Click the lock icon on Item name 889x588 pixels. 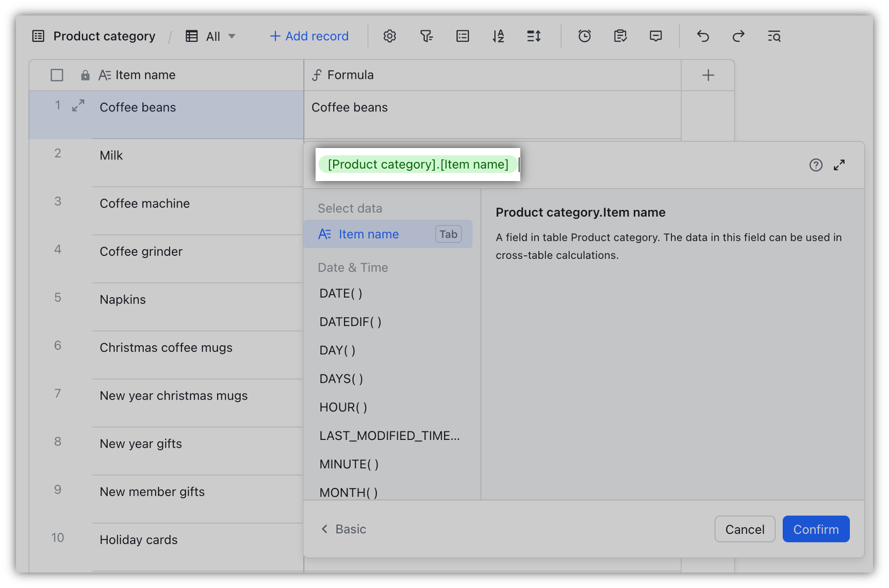pyautogui.click(x=85, y=75)
